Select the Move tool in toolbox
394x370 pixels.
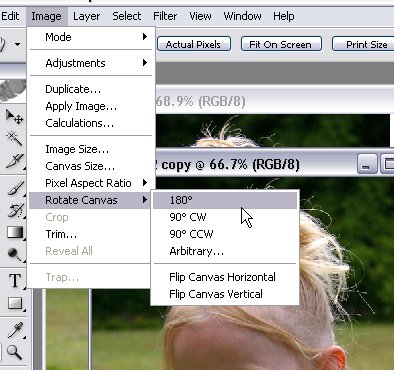pyautogui.click(x=14, y=117)
